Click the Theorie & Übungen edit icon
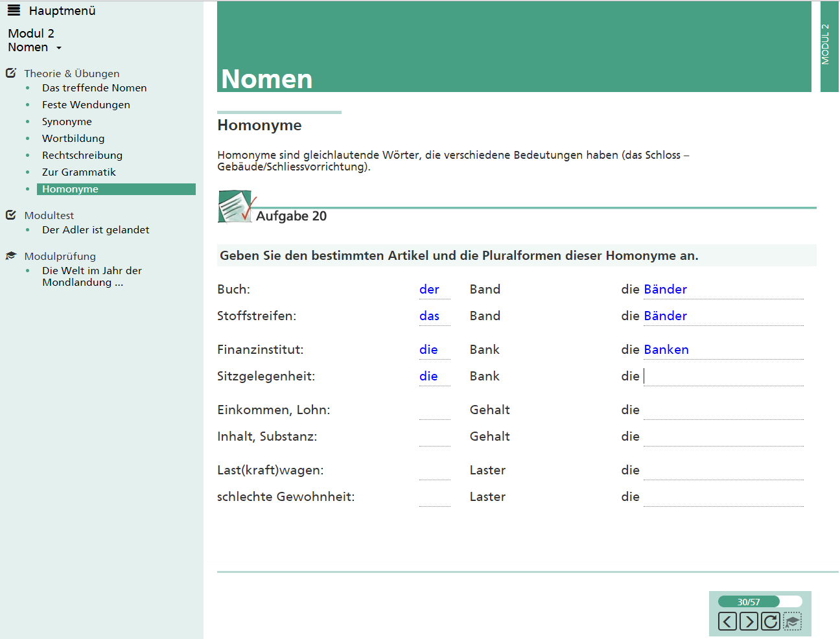840x639 pixels. pyautogui.click(x=11, y=73)
